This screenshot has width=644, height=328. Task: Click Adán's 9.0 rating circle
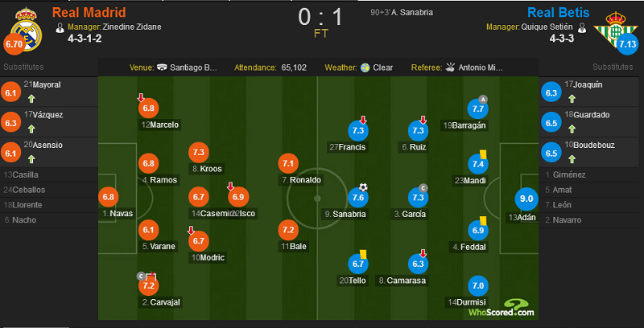526,199
